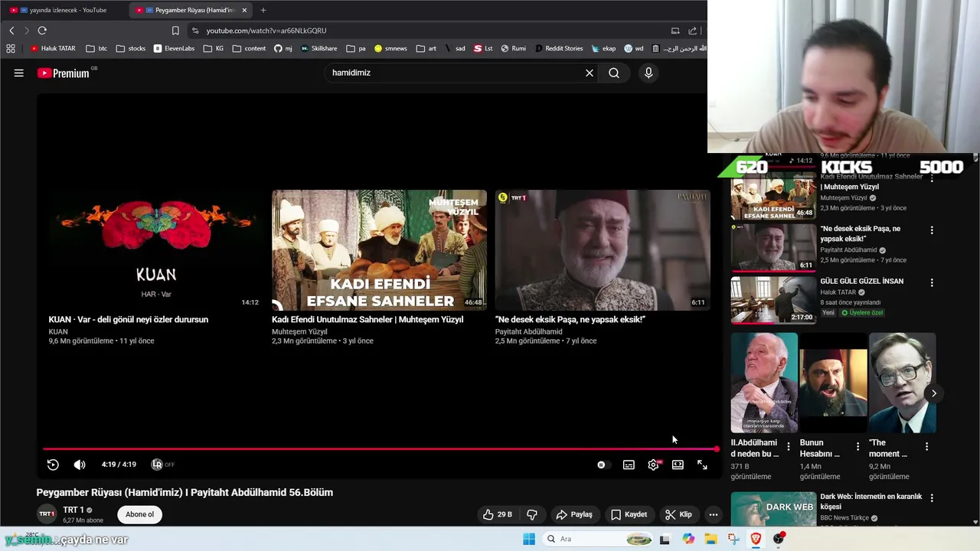The width and height of the screenshot is (980, 551).
Task: Switch to 'yayında izlenecek - YouTube' browser tab
Action: 65,10
